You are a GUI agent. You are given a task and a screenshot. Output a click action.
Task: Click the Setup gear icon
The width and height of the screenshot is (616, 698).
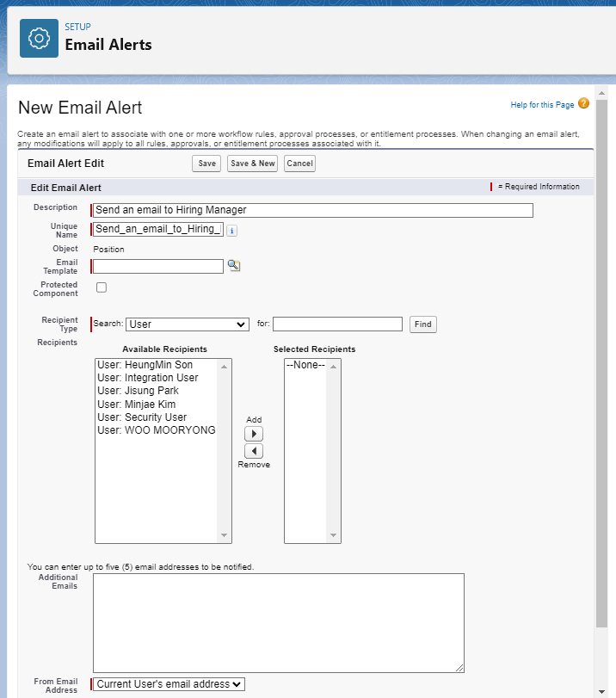click(40, 38)
